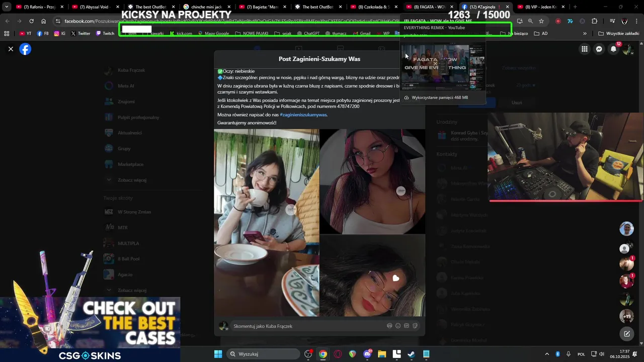Open the Facebook logo home link
This screenshot has width=644, height=362.
pyautogui.click(x=25, y=49)
